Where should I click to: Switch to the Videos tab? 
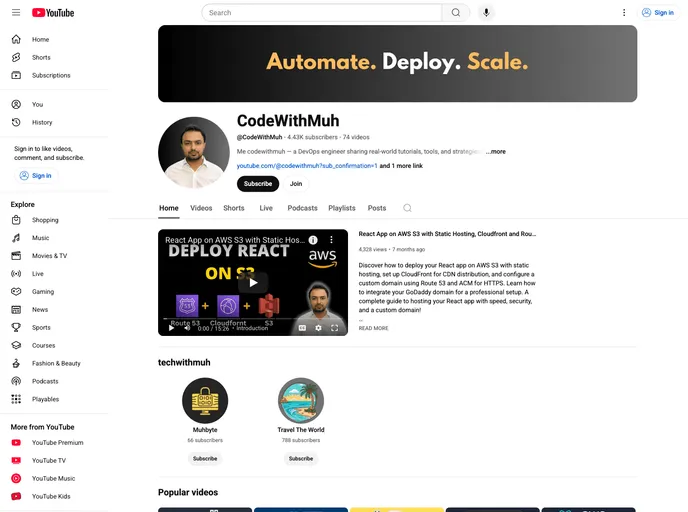click(x=201, y=208)
